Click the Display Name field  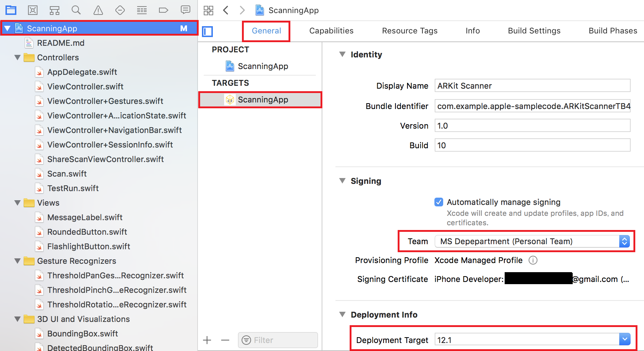(x=532, y=86)
